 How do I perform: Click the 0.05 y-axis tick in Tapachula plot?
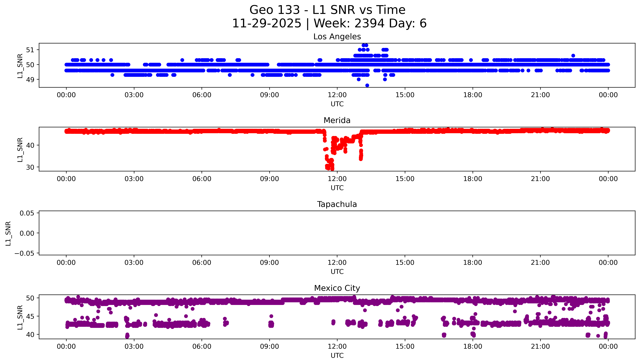(x=27, y=213)
